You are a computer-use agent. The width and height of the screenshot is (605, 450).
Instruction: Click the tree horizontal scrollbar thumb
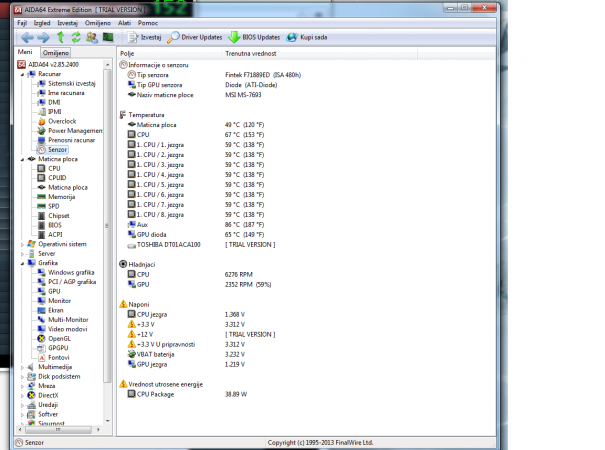[58, 430]
